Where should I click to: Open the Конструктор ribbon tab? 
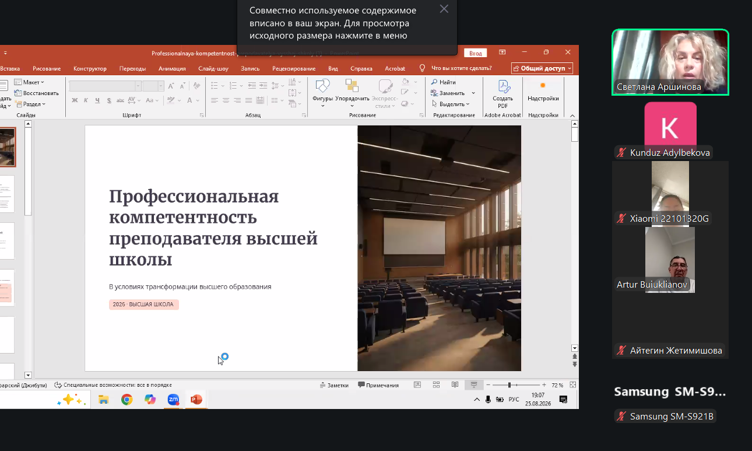(x=90, y=69)
